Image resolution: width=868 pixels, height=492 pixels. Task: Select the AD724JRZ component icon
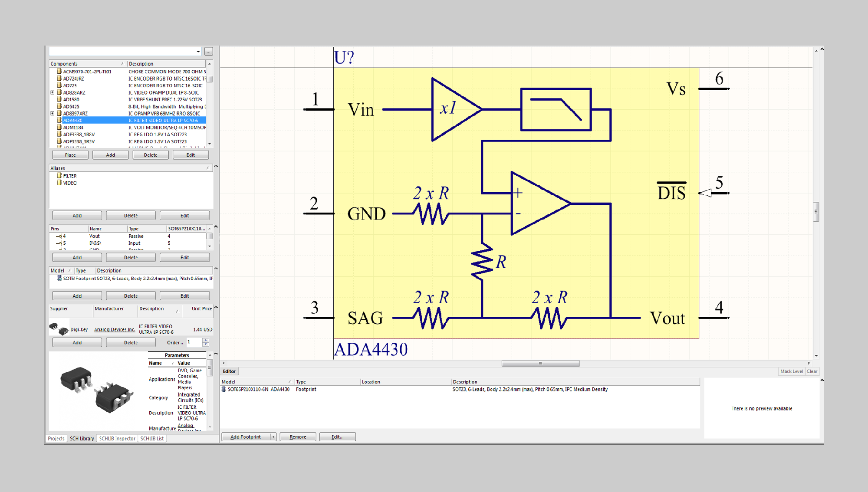(x=59, y=78)
